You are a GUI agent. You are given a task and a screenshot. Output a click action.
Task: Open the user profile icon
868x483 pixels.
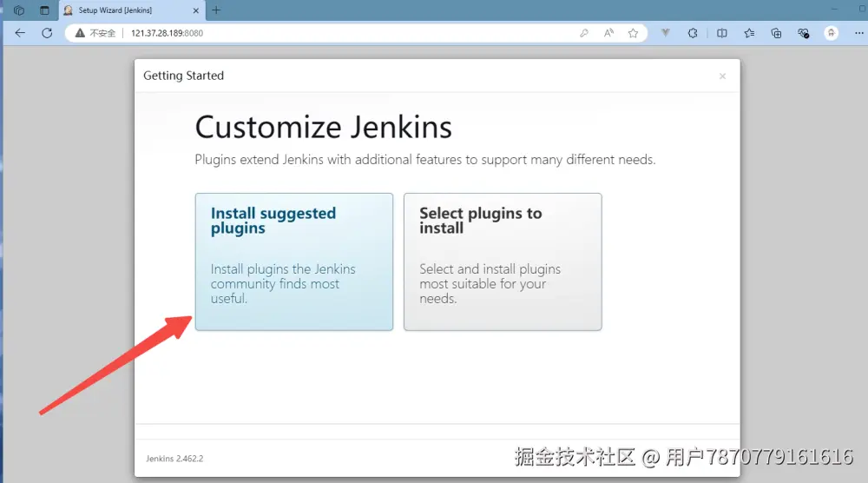[831, 33]
